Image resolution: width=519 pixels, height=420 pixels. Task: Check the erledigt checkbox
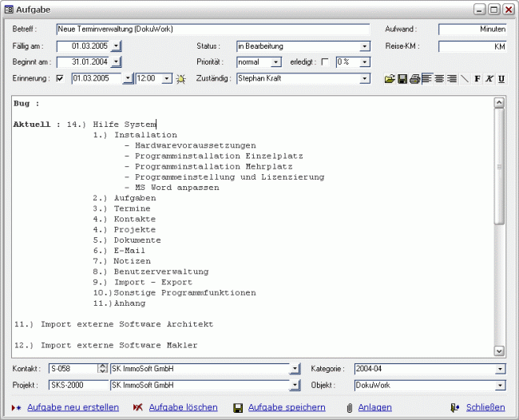point(324,62)
